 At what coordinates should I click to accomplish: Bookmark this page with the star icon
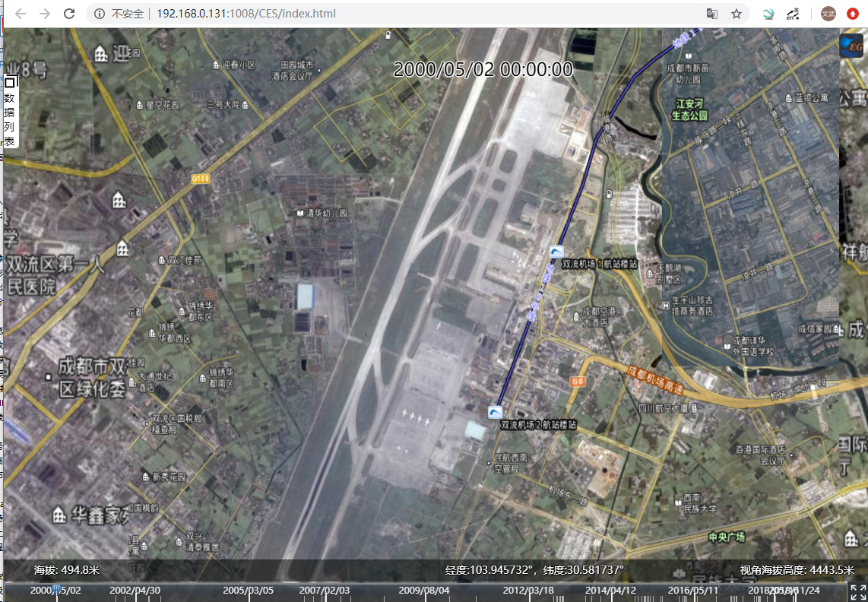(736, 14)
